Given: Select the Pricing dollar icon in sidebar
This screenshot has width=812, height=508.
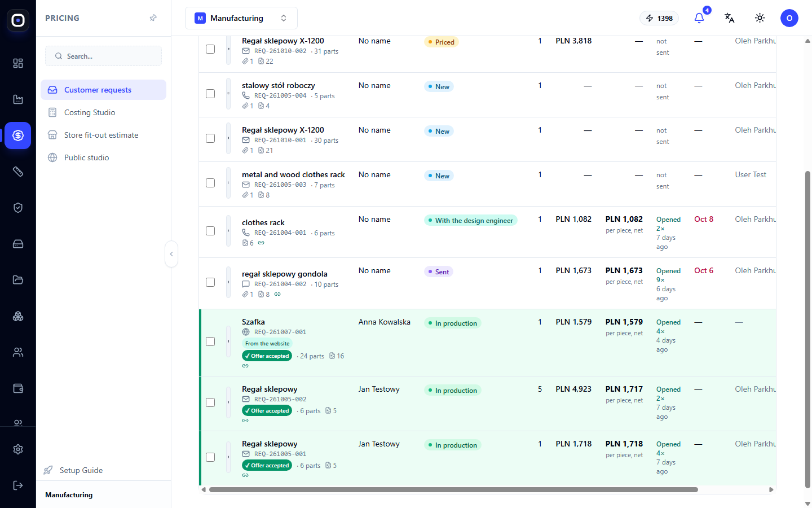Looking at the screenshot, I should (18, 135).
